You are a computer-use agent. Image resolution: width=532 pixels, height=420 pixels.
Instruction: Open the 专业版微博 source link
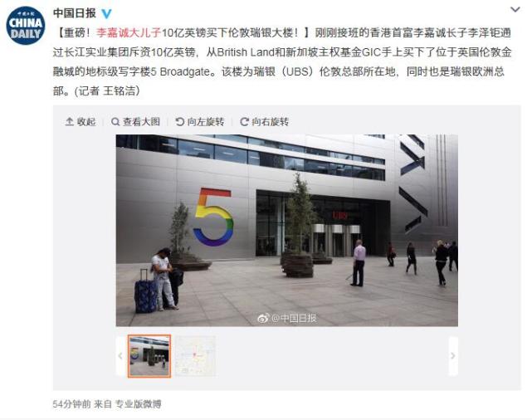pyautogui.click(x=138, y=404)
